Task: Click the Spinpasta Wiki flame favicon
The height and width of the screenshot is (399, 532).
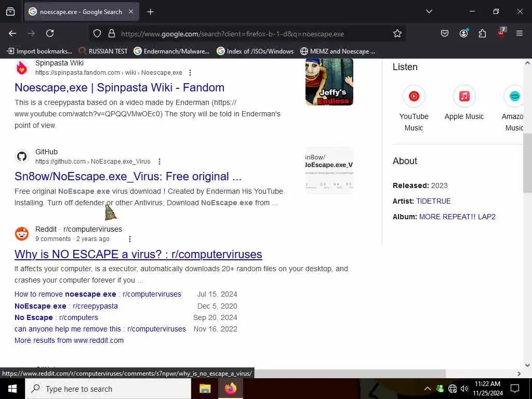Action: coord(22,68)
